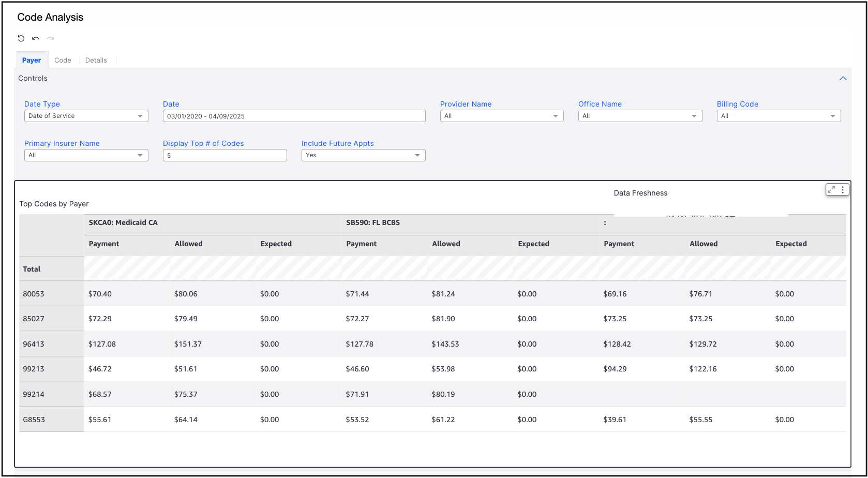Click the Display Top # of Codes field
The width and height of the screenshot is (868, 478).
225,155
